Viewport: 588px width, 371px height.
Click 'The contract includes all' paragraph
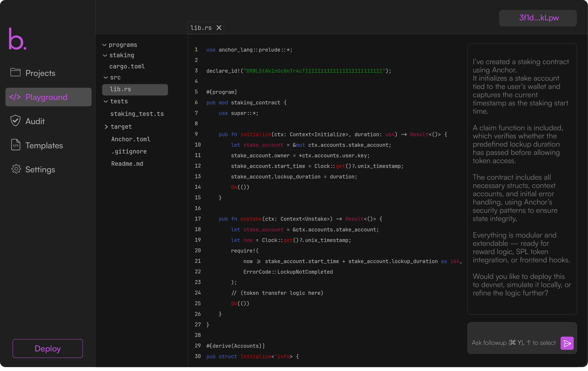(515, 198)
